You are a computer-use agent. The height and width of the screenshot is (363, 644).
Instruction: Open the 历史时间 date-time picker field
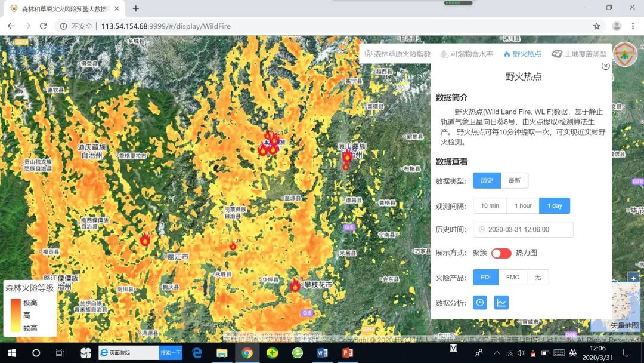(x=523, y=229)
